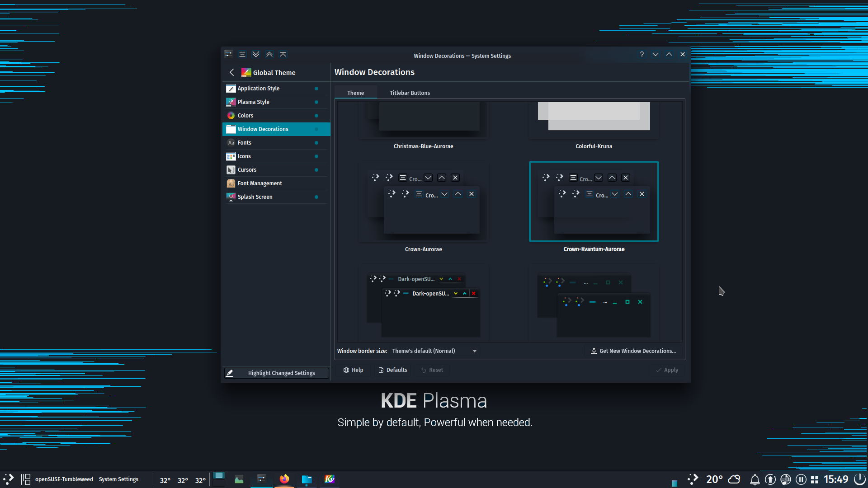Open the Cursors settings page
Screen dimensions: 868x488
point(276,170)
